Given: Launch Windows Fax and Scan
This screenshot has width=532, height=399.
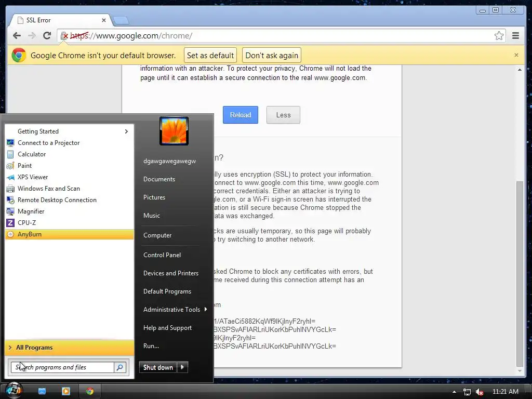Looking at the screenshot, I should (70, 188).
